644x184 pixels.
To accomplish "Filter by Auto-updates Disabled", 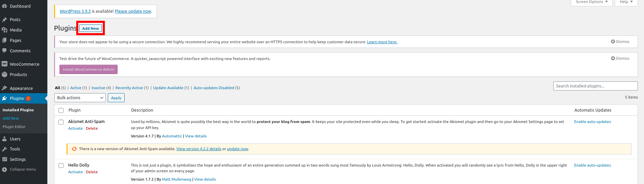I will [214, 88].
